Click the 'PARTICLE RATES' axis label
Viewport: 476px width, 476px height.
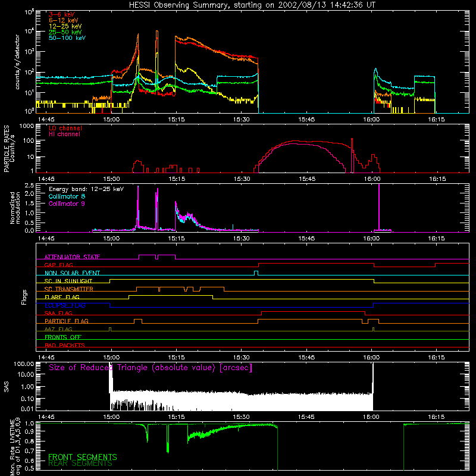coord(7,149)
